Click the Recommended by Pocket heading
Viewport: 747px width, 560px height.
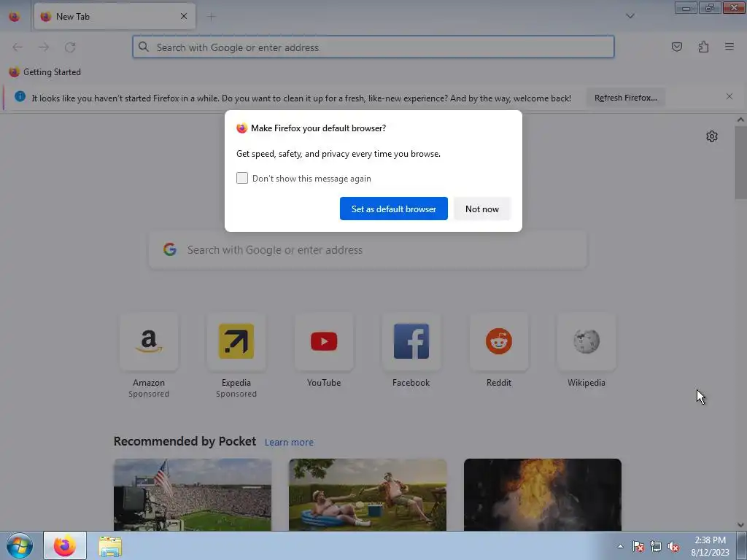[185, 441]
